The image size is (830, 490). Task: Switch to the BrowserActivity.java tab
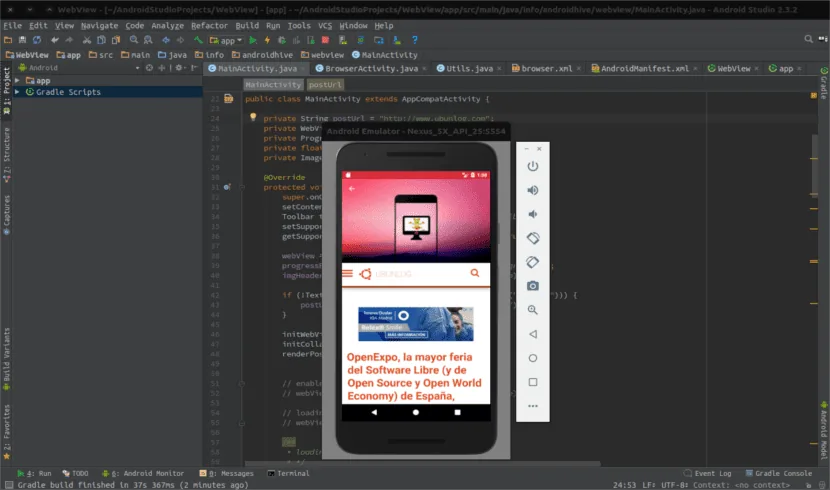tap(372, 68)
